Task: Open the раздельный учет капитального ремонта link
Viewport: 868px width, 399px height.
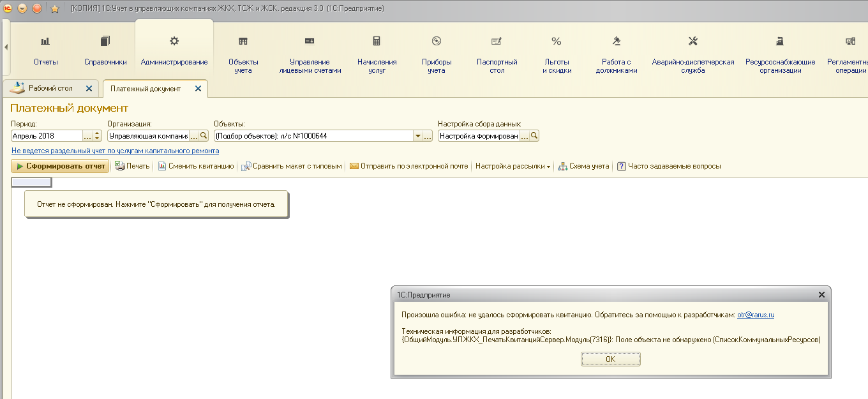Action: pos(115,151)
